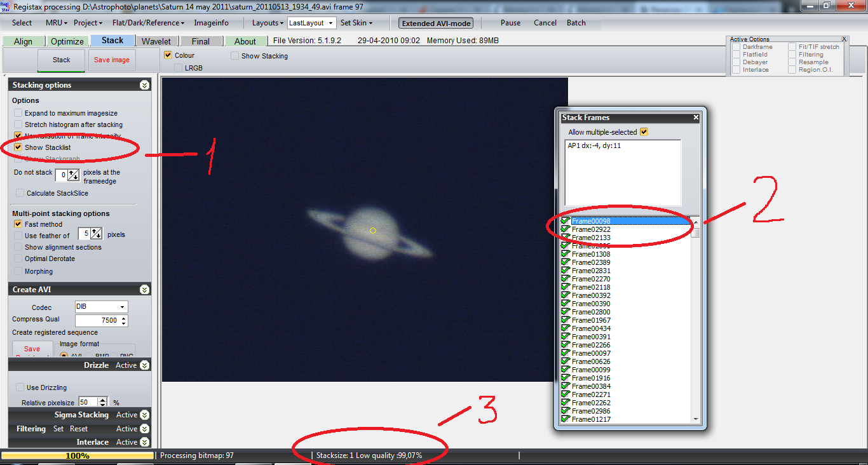Toggle Darkframe in Active Options
This screenshot has height=465, width=868.
[x=736, y=47]
